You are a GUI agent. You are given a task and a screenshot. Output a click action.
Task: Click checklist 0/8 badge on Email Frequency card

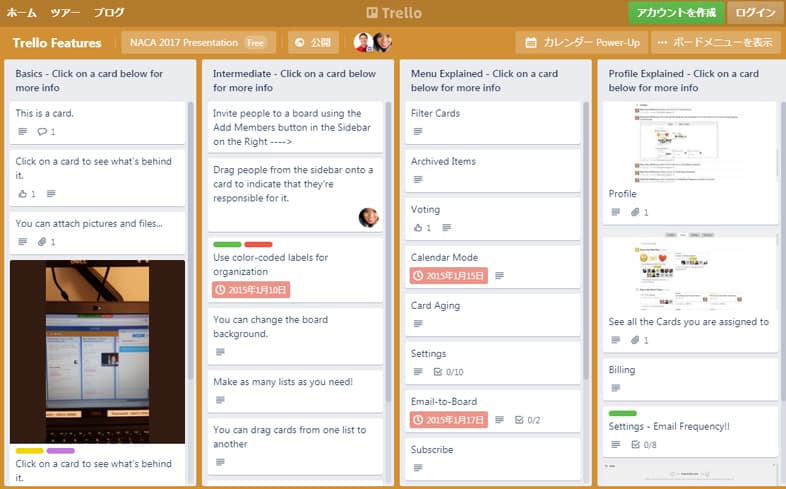point(644,445)
